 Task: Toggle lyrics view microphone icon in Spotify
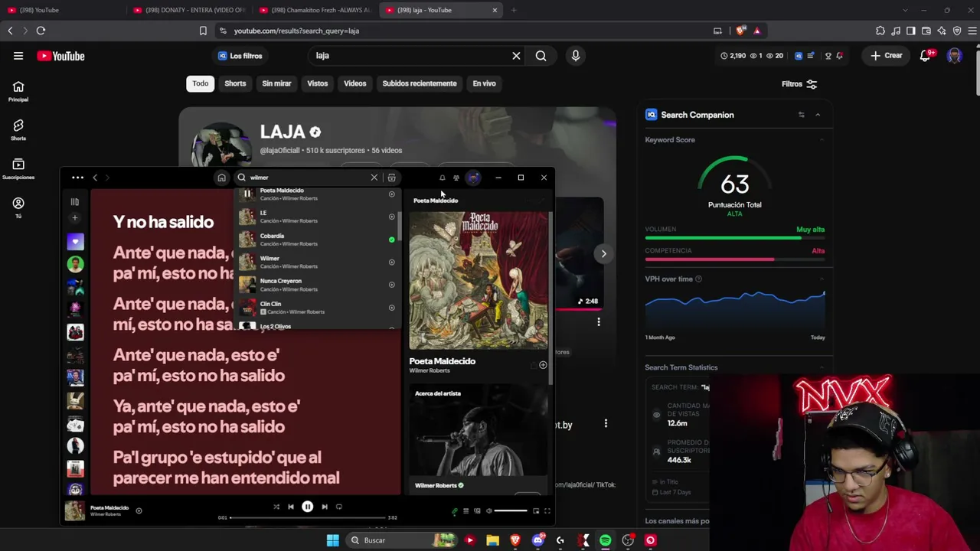click(454, 510)
